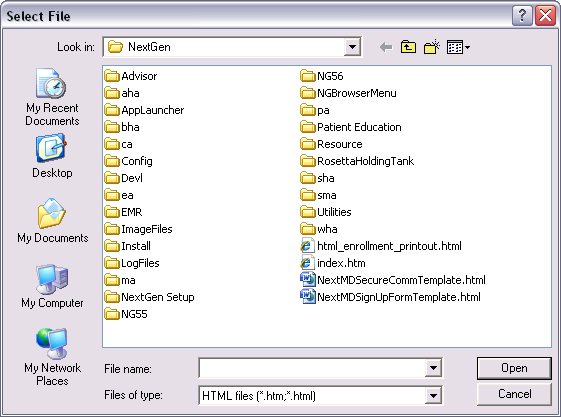Viewport: 561px width, 417px height.
Task: Select the index.htm file
Action: pos(333,263)
